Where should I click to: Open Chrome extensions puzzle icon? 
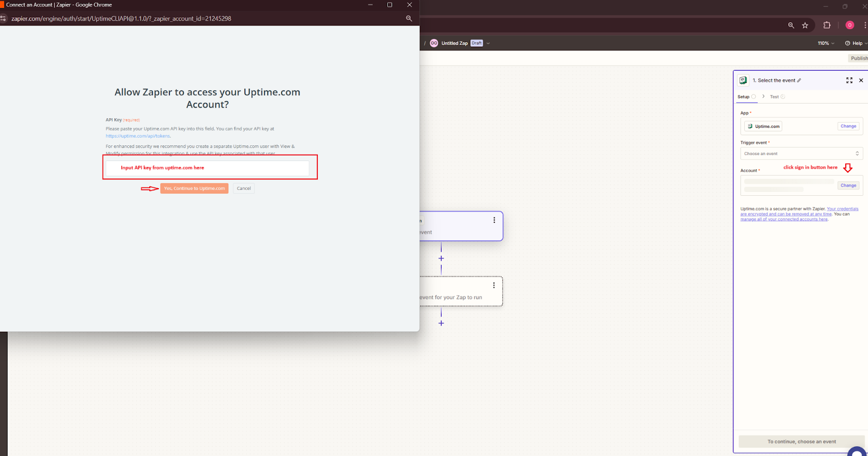tap(827, 25)
